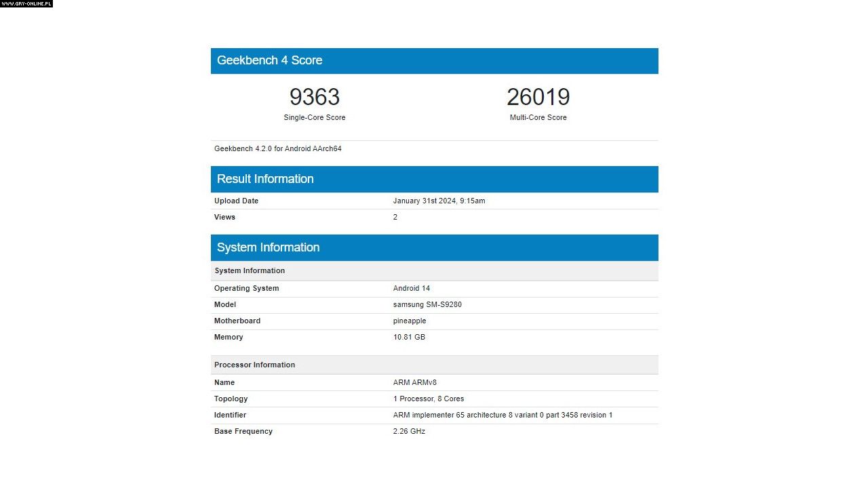Click the blue System Information header
868x488 pixels.
point(268,247)
